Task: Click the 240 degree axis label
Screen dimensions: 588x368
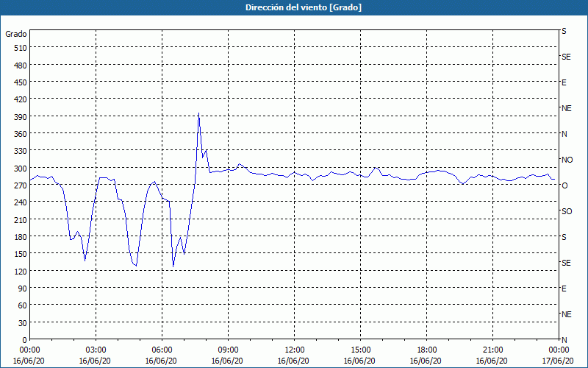Action: click(21, 203)
